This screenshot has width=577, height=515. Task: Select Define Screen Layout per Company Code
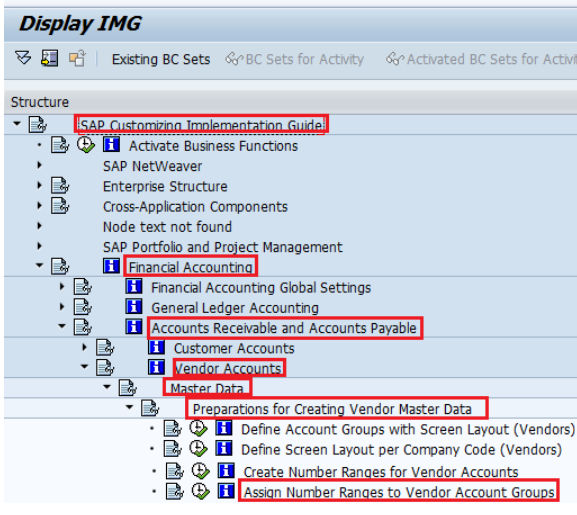coord(401,450)
